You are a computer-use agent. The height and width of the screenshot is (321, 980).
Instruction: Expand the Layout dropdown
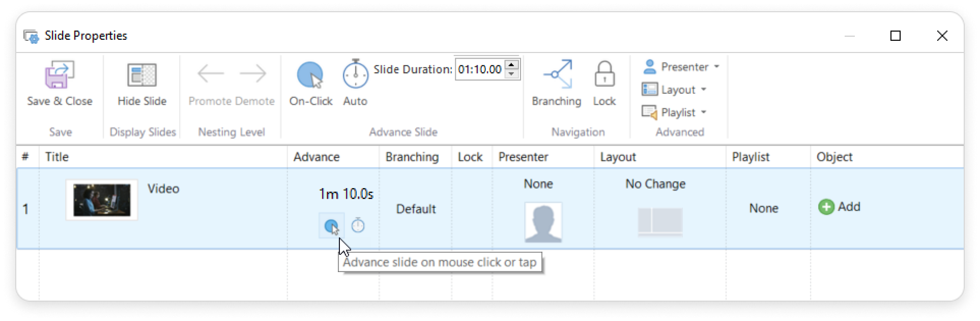675,90
